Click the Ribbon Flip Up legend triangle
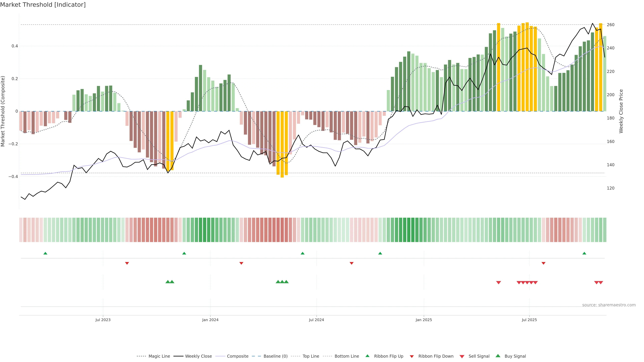This screenshot has width=644, height=362. pyautogui.click(x=367, y=356)
